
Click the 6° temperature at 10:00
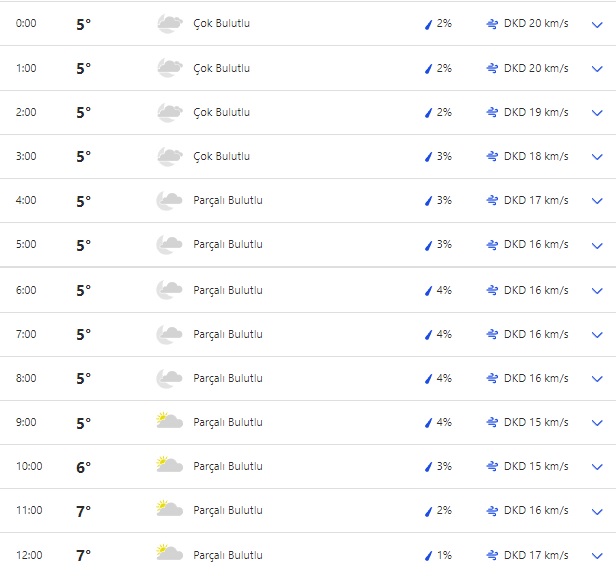83,467
